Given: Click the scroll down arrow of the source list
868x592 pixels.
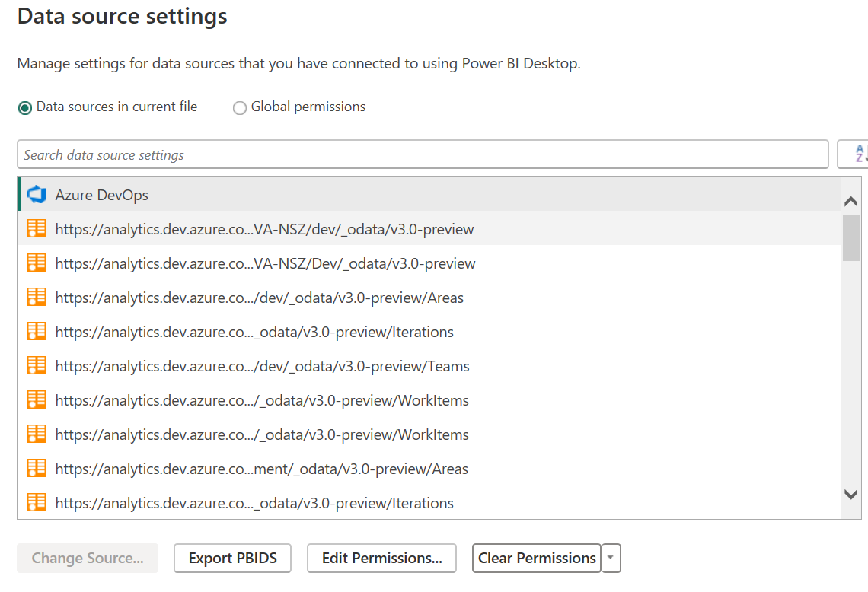Looking at the screenshot, I should click(x=850, y=494).
